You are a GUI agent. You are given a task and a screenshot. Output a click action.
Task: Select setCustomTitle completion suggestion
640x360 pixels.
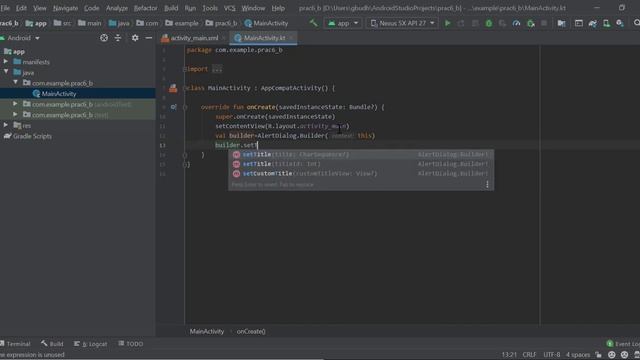click(361, 173)
